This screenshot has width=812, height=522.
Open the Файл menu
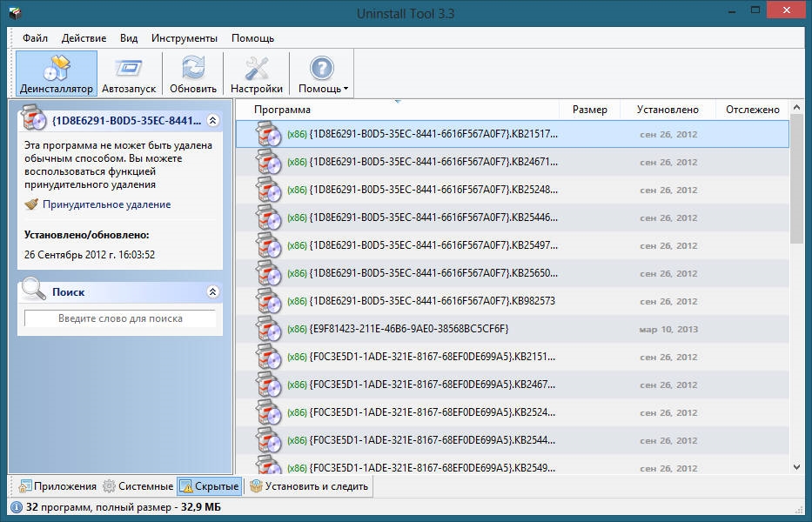35,38
